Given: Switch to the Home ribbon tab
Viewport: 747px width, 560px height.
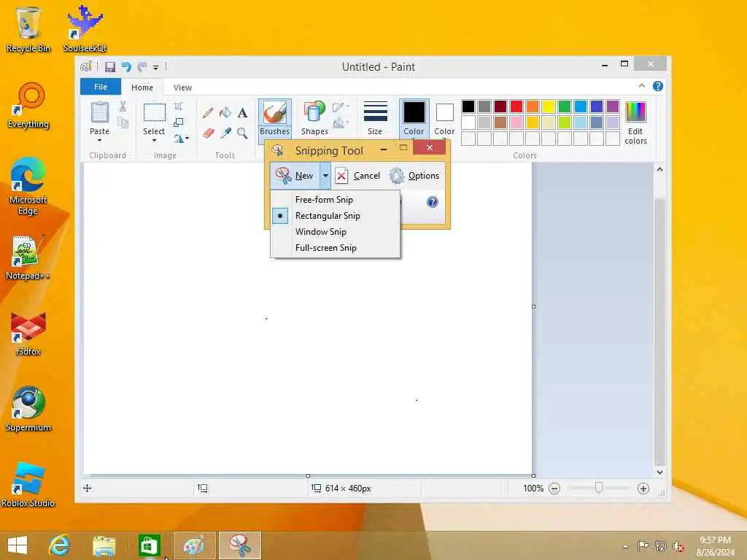Looking at the screenshot, I should [x=142, y=87].
